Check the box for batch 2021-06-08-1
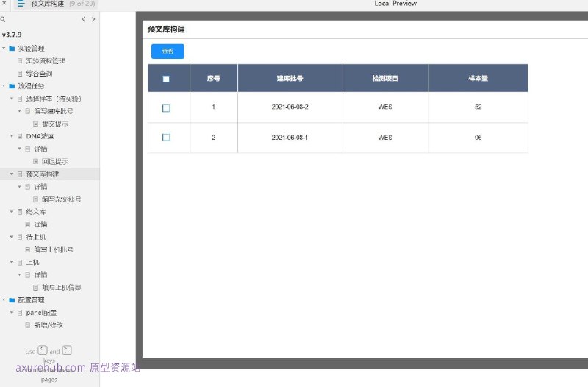This screenshot has height=387, width=588. click(166, 138)
